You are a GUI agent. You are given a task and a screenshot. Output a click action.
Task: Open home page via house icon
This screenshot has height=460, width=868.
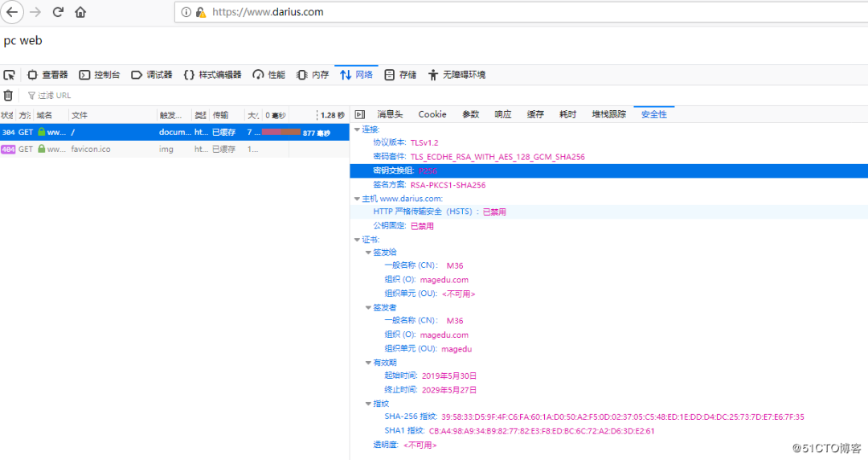pos(81,11)
